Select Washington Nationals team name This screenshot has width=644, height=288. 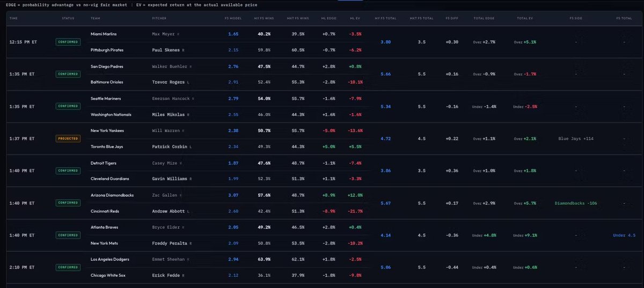coord(112,114)
